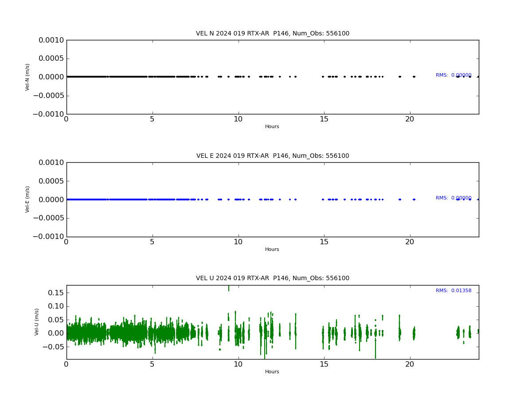
Task: Click the RMS value in the VEL N plot
Action: (x=454, y=75)
